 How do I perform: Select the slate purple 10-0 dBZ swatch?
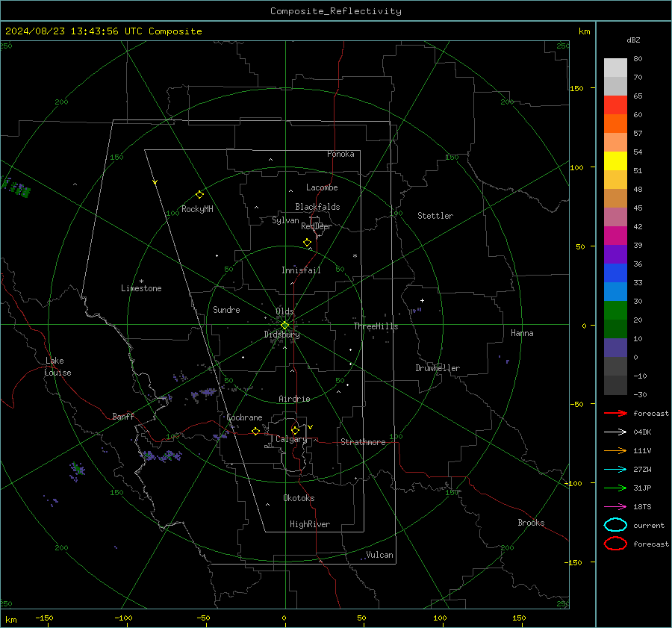point(615,348)
